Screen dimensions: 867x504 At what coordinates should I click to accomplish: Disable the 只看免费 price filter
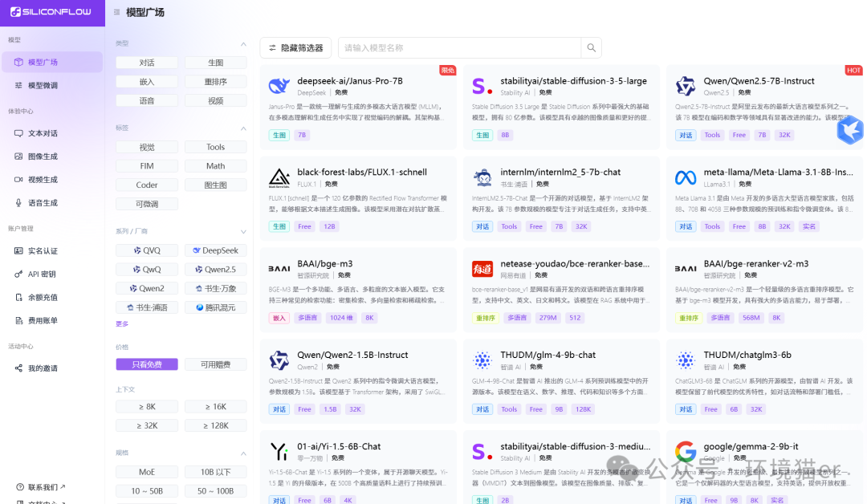coord(147,364)
